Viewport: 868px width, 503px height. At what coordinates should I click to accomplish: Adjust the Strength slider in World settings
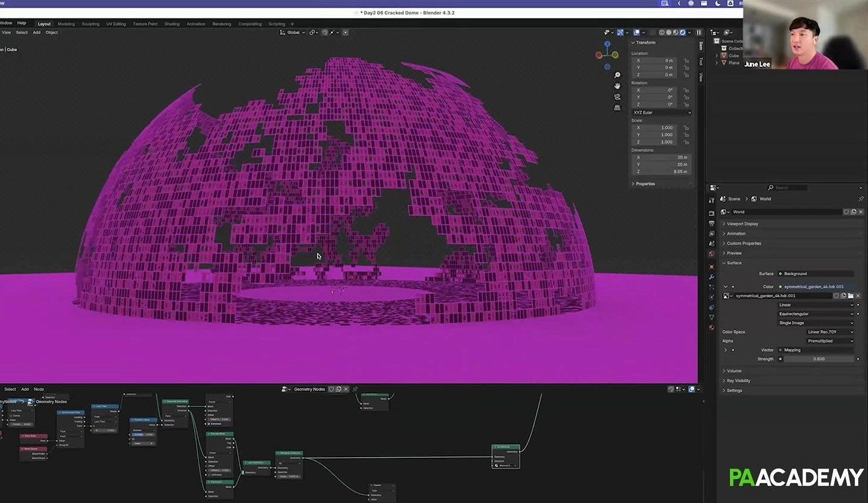tap(819, 358)
